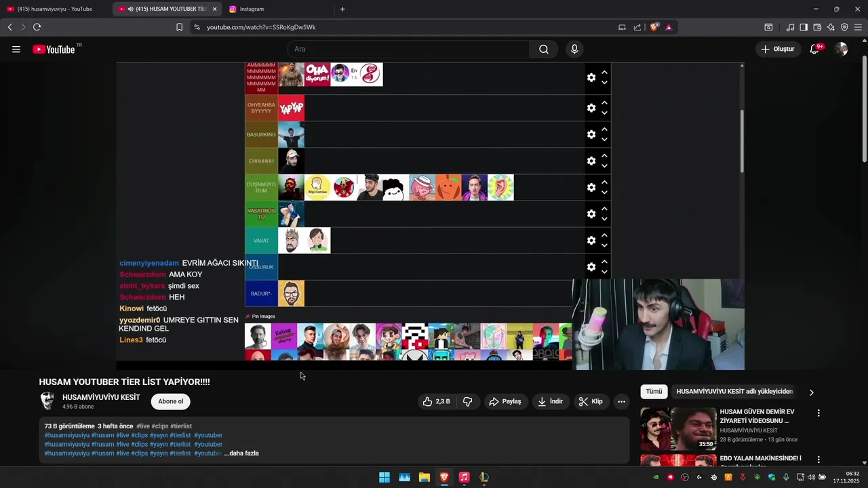Open Leo AI sparkle icon
The image size is (868, 488).
pyautogui.click(x=831, y=27)
